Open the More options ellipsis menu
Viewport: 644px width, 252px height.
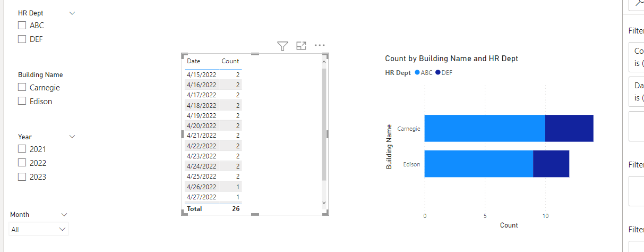[320, 45]
